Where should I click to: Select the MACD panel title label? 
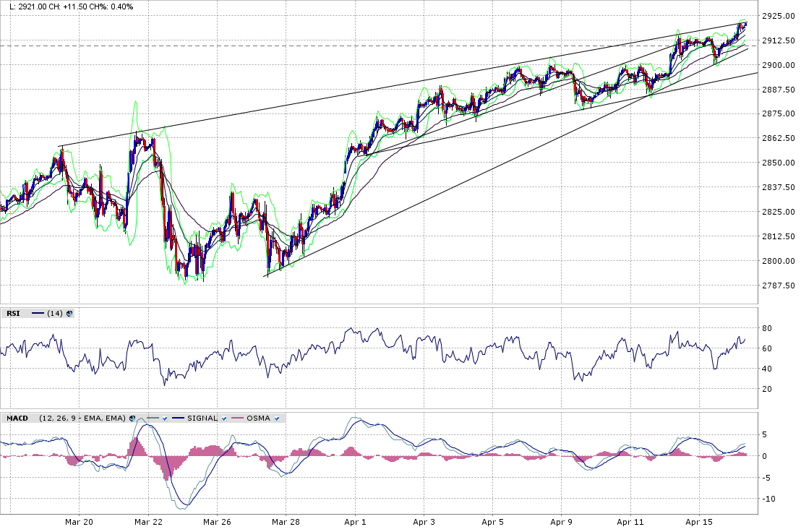pos(17,418)
